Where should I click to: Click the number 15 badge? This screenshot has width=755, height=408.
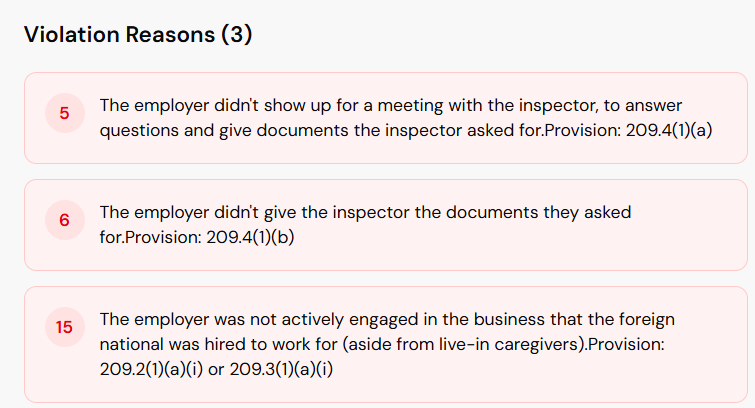click(x=64, y=327)
